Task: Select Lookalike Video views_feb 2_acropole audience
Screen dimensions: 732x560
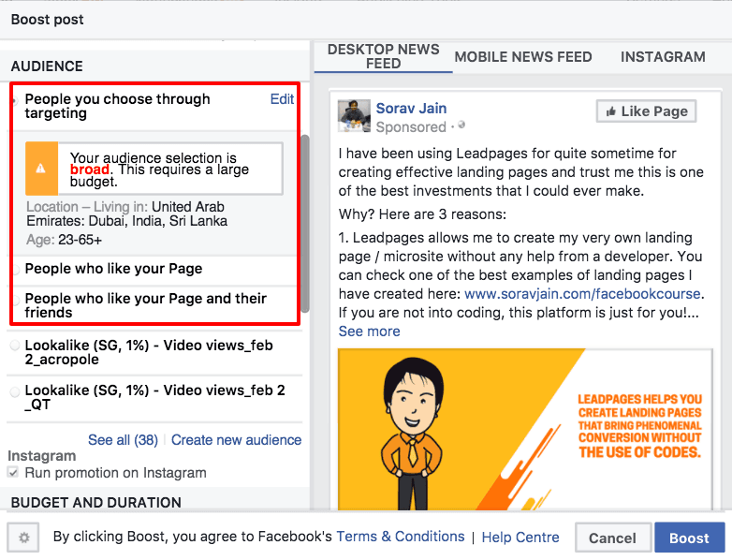Action: (15, 346)
